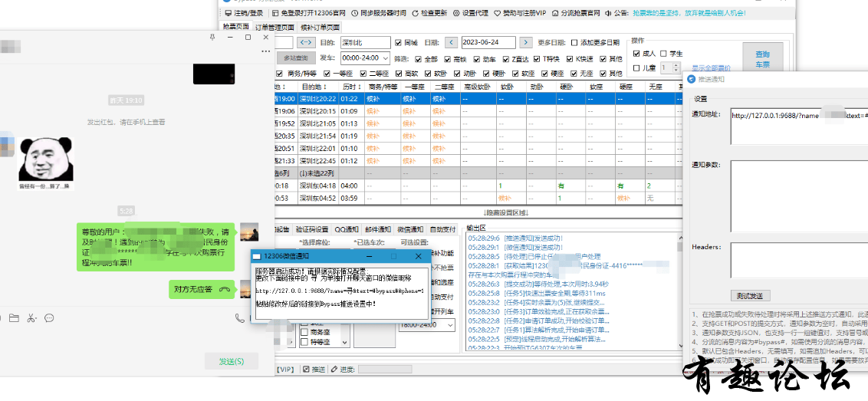Sort by 目的地 column header
The image size is (868, 401).
(314, 87)
